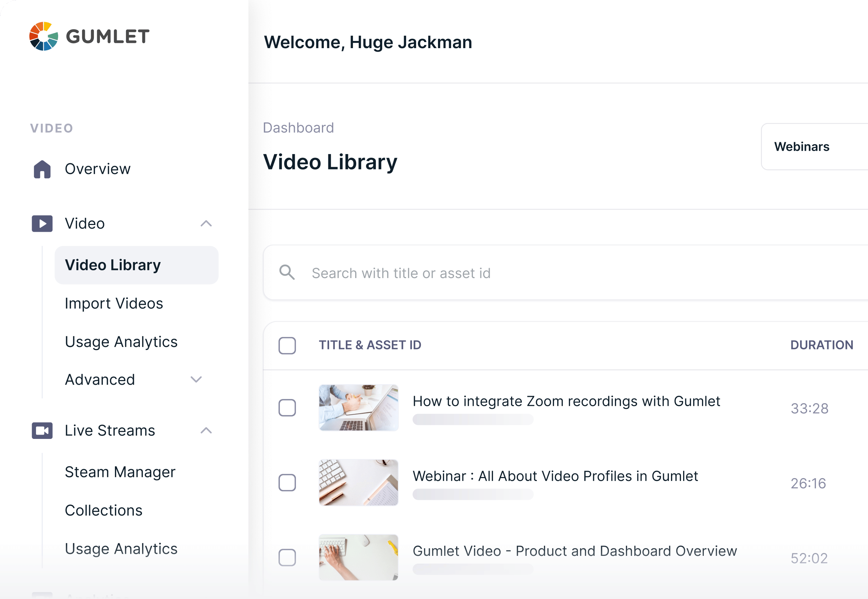Click the Webinars button

(802, 147)
